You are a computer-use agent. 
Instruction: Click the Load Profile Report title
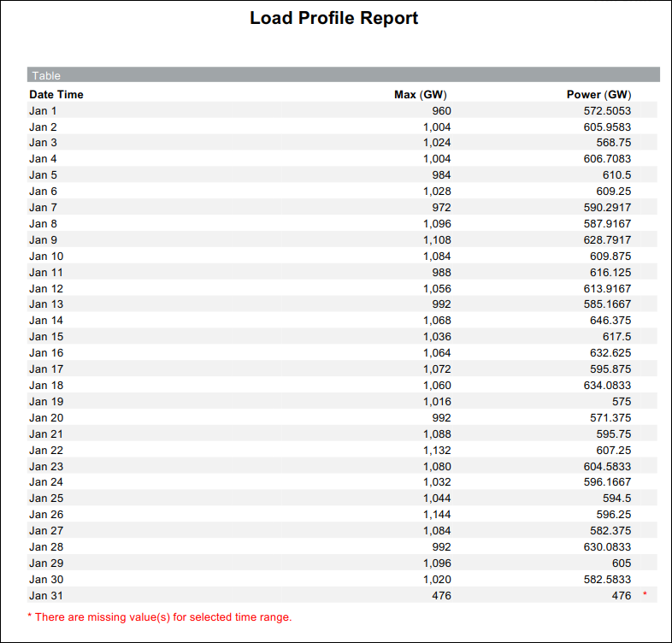click(x=333, y=18)
